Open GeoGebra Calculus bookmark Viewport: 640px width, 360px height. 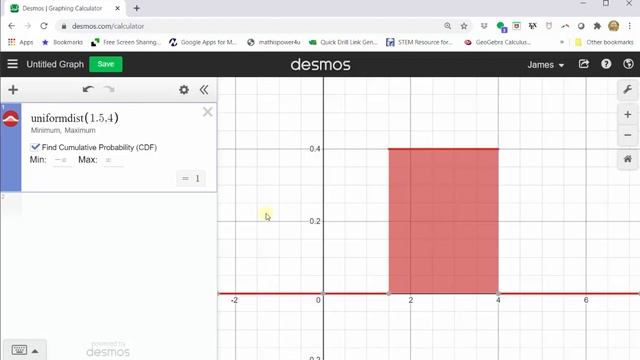(498, 42)
